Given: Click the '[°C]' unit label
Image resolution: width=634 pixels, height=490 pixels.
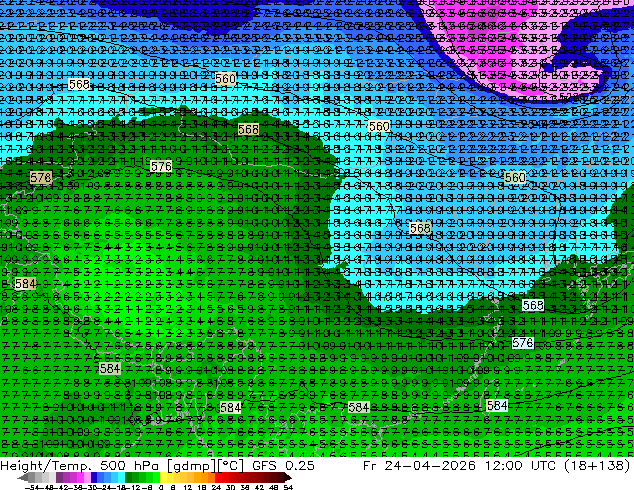Looking at the screenshot, I should (230, 465).
